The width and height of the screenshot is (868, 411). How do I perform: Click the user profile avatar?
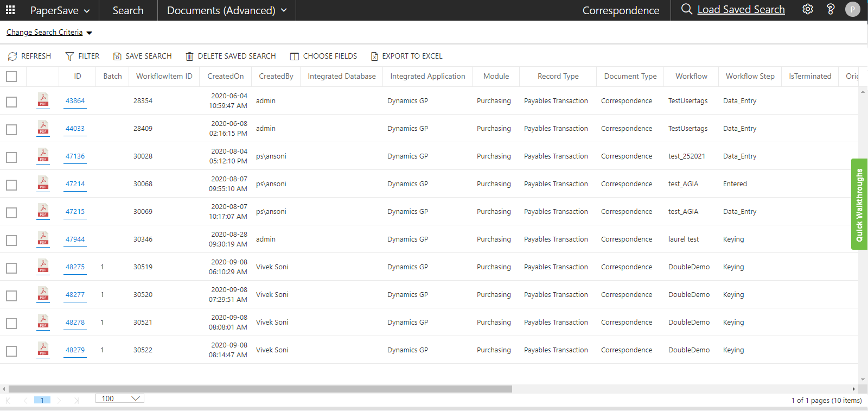[x=852, y=9]
